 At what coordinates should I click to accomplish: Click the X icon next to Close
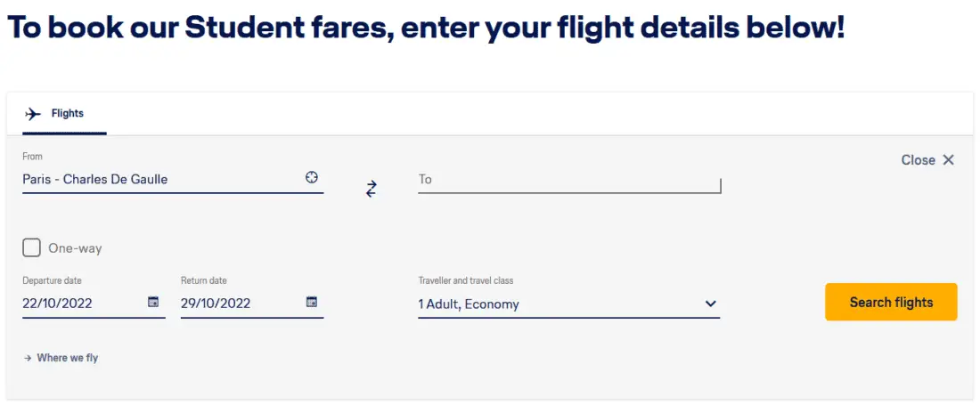pos(948,160)
